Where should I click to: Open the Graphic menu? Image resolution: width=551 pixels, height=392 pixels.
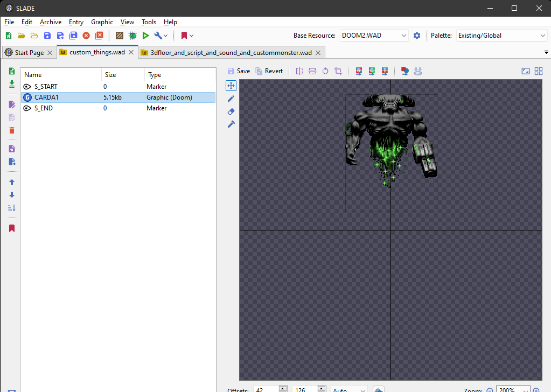tap(102, 22)
